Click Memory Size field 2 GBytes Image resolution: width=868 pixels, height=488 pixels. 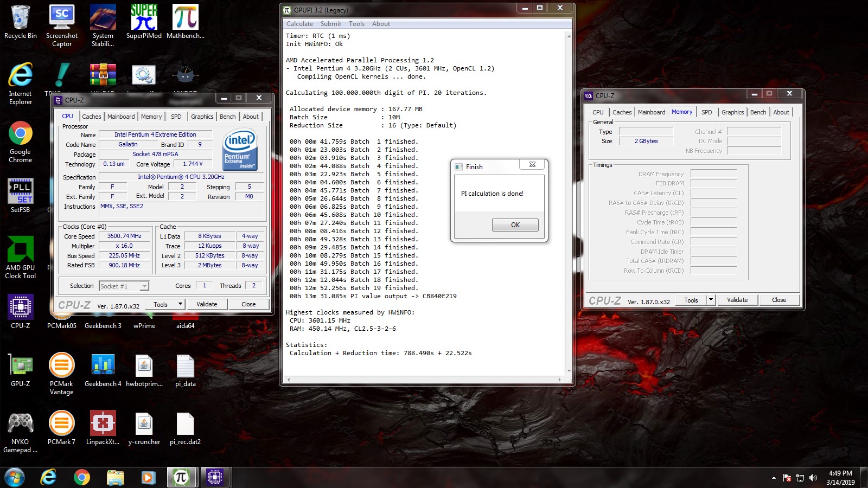(646, 141)
